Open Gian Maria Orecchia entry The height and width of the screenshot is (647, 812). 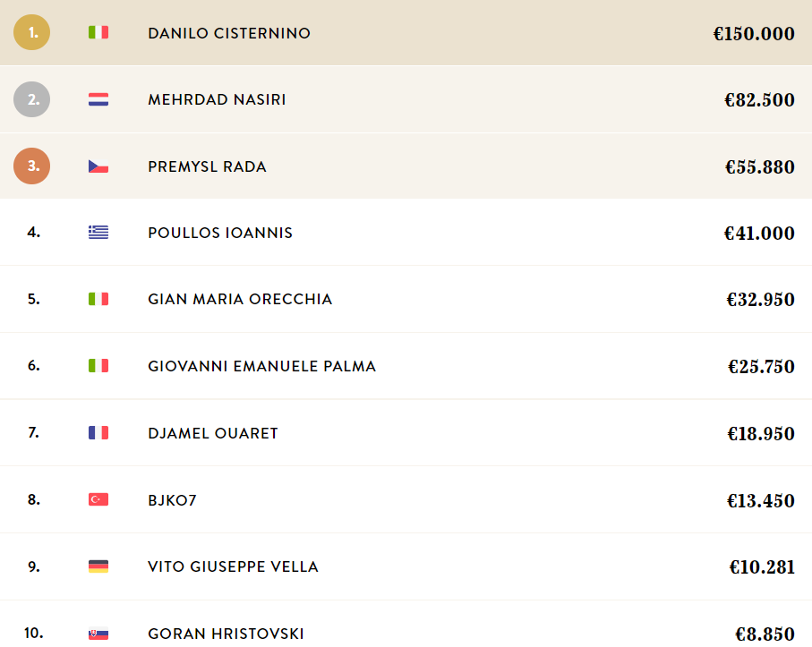240,299
